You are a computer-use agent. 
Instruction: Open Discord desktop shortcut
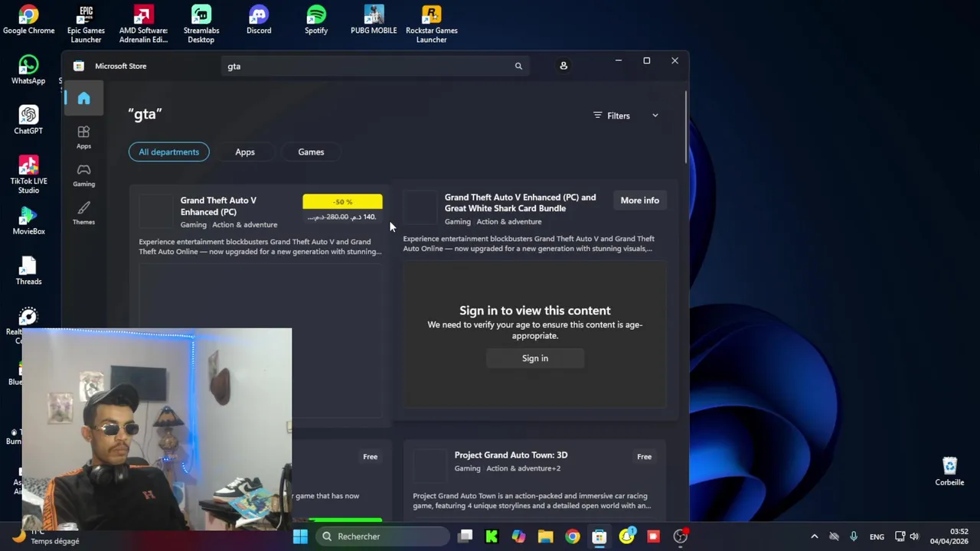(259, 21)
